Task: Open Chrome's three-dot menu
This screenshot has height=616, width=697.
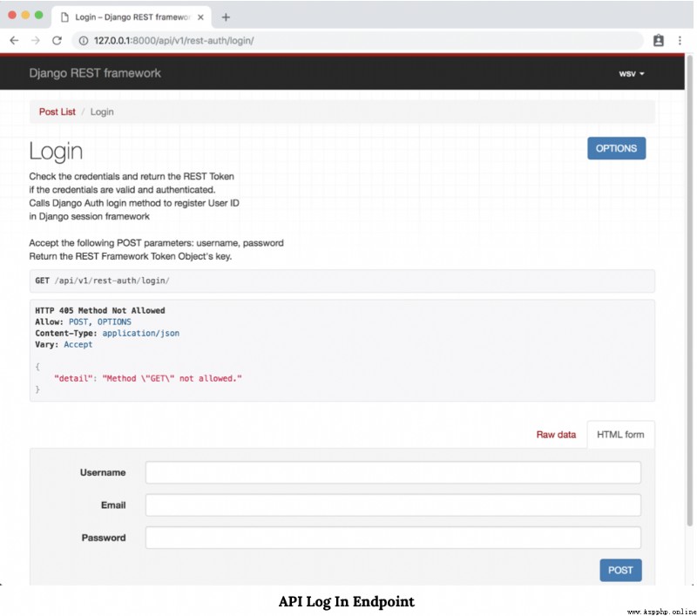Action: tap(680, 40)
